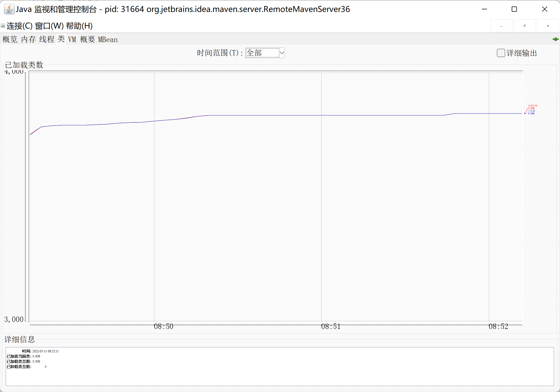Screen dimensions: 560x392
Task: Restore the inner connection frame size
Action: (524, 26)
